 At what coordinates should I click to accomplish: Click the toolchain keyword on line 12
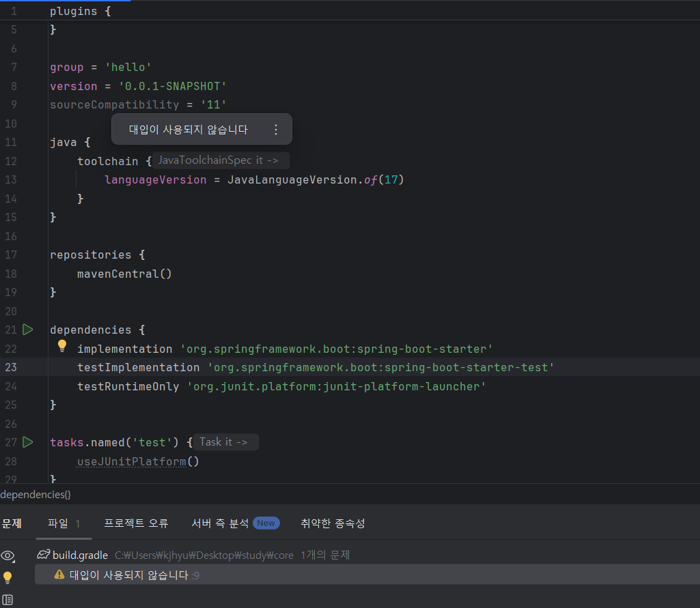[108, 161]
